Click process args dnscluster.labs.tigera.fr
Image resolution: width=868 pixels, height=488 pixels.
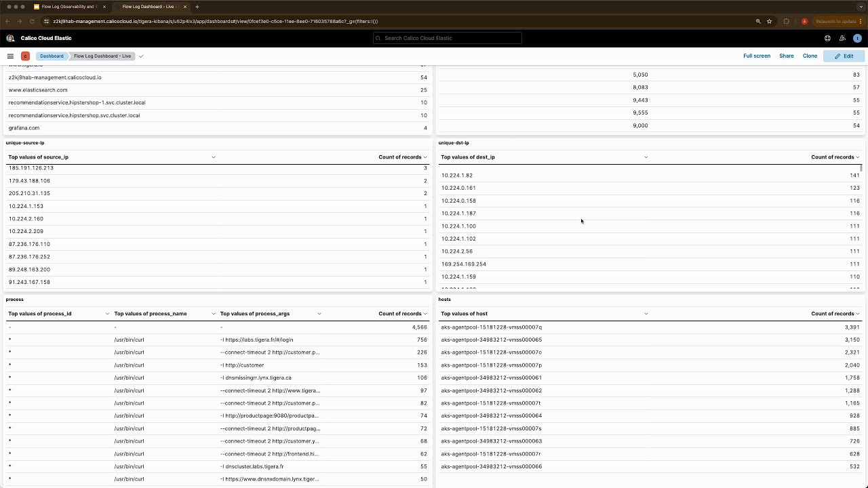coord(252,466)
